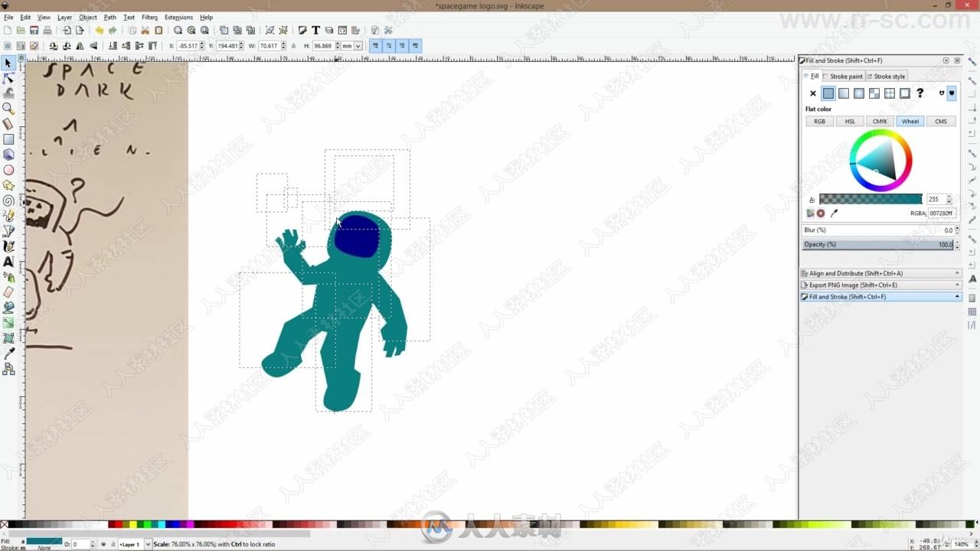The height and width of the screenshot is (551, 980).
Task: Switch to Stroke style tab
Action: point(886,77)
